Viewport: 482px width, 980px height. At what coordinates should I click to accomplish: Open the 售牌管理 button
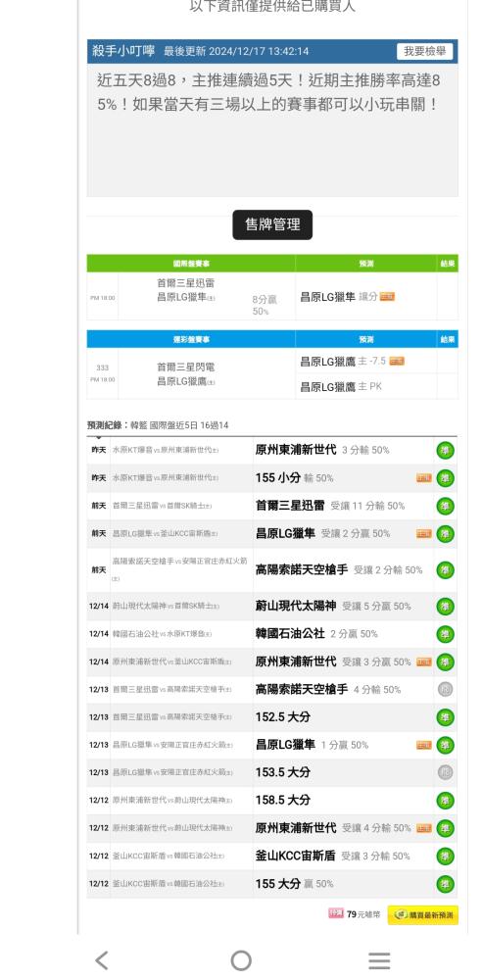[x=272, y=224]
